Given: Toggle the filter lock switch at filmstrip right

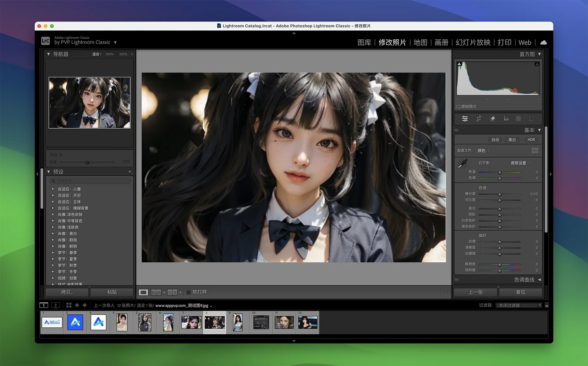Looking at the screenshot, I should (546, 305).
